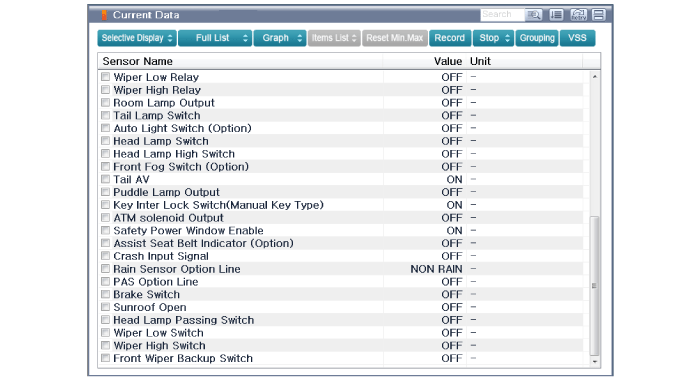Click the Grouping button

(x=537, y=38)
